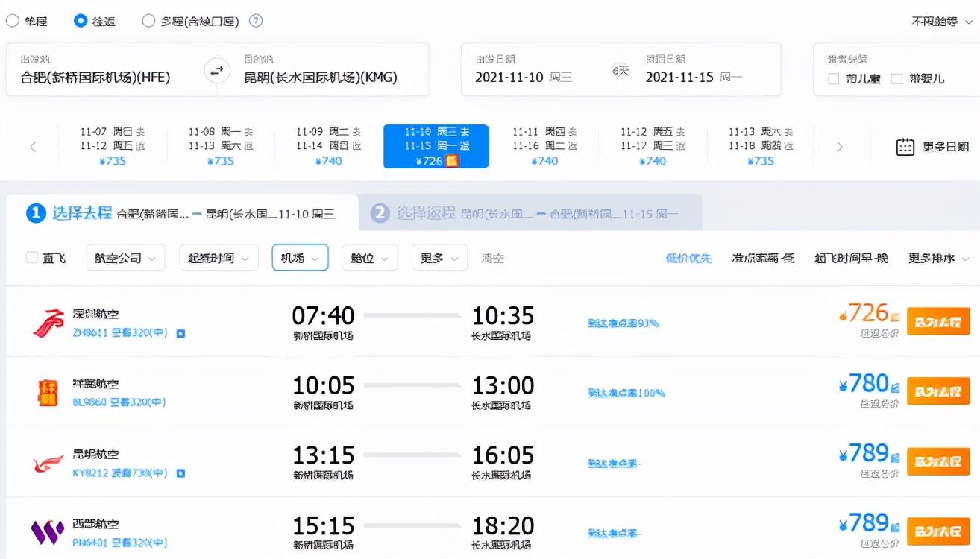Select 11-13 to 11-18 date option
The height and width of the screenshot is (559, 980).
[x=761, y=146]
